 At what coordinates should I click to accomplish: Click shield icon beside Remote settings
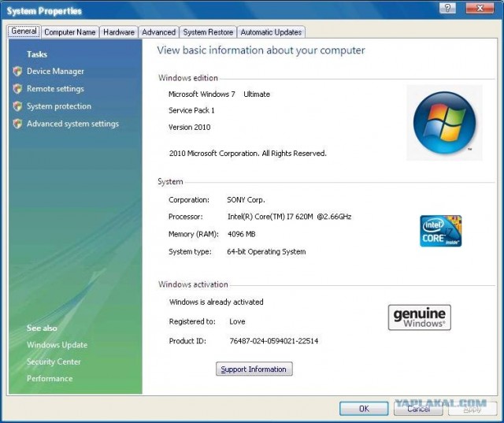pos(17,89)
